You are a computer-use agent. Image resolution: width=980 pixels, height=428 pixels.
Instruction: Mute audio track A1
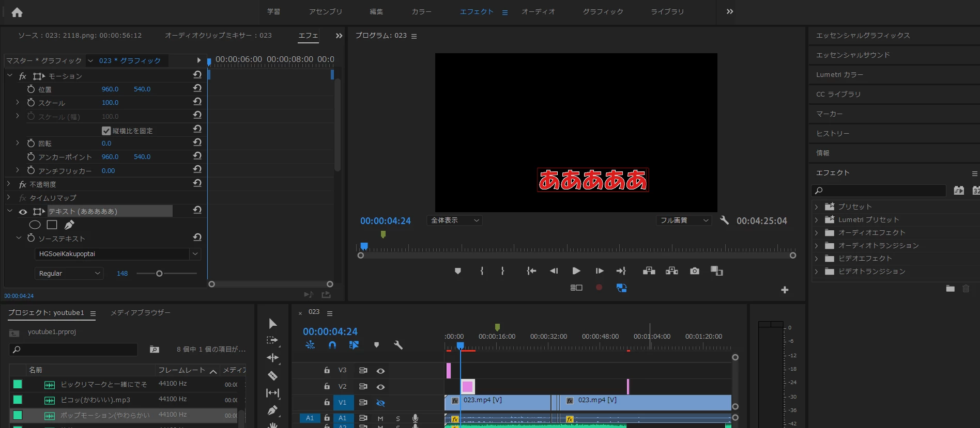(380, 418)
